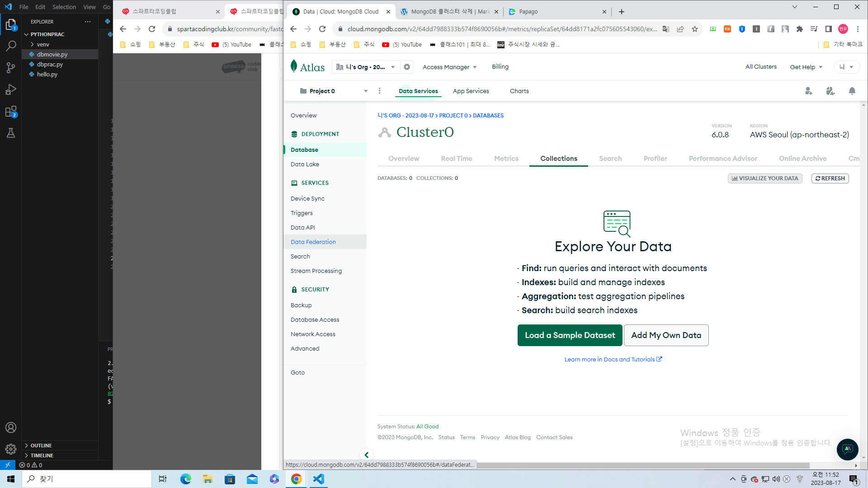Open Profiler tab
The width and height of the screenshot is (868, 488).
pos(656,159)
